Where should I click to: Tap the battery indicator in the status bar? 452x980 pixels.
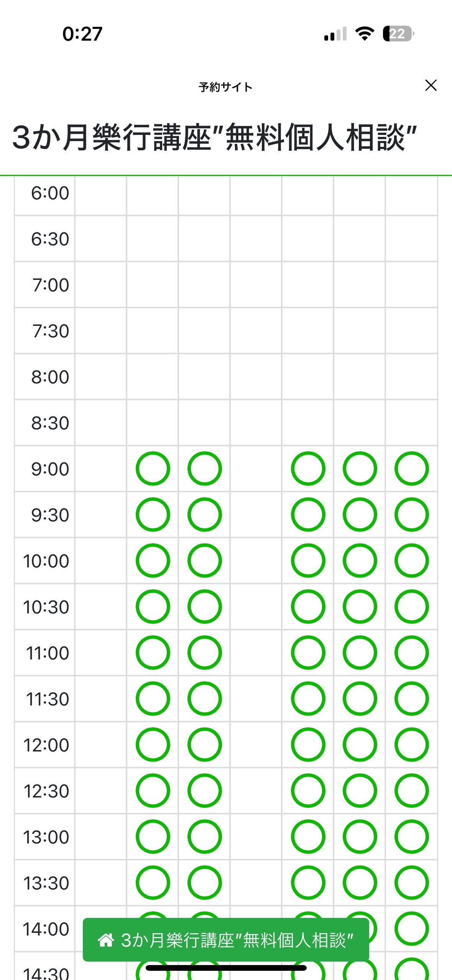(x=398, y=34)
